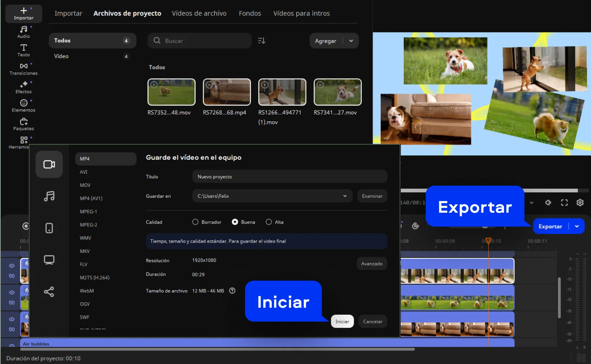This screenshot has width=591, height=364.
Task: Toggle fullscreen preview icon
Action: click(564, 202)
